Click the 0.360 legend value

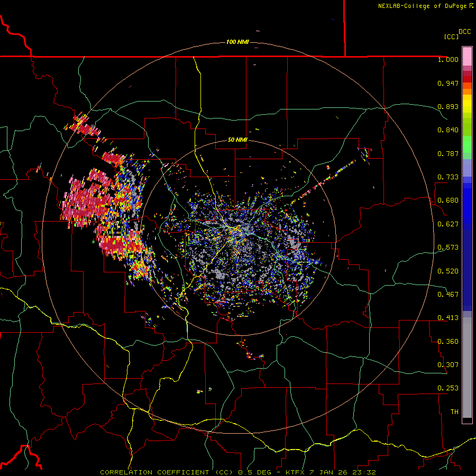(448, 342)
